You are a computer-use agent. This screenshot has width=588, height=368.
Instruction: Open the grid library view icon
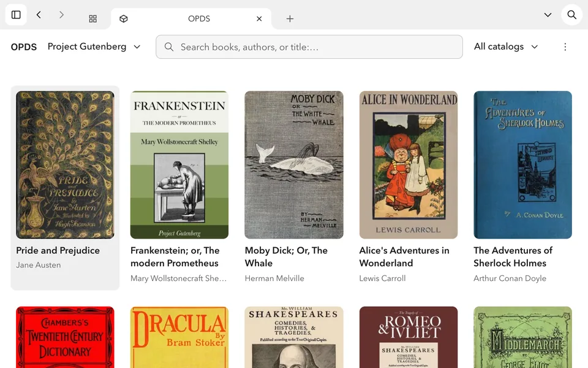coord(92,19)
